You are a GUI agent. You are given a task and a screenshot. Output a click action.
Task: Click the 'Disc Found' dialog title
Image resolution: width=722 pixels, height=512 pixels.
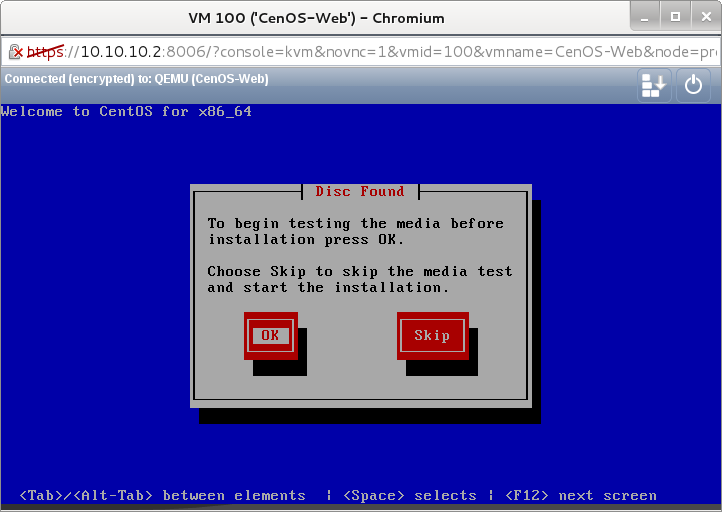click(360, 191)
